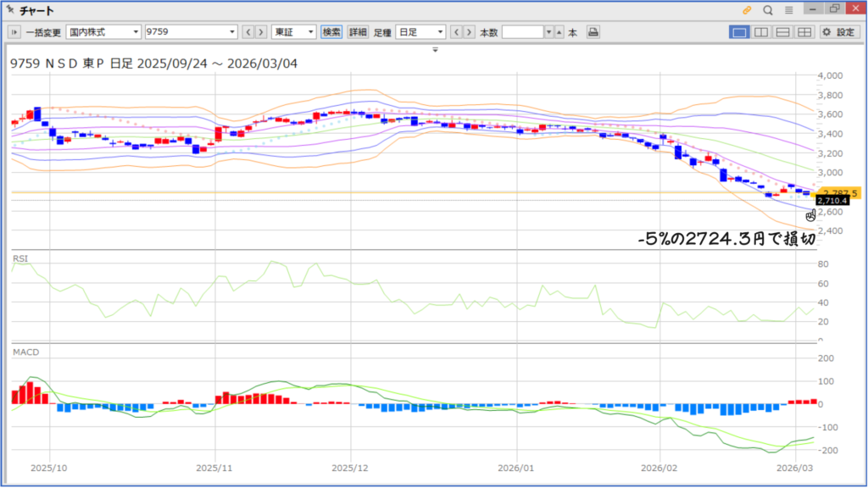
Task: Select two-row stacked chart layout
Action: coord(782,32)
